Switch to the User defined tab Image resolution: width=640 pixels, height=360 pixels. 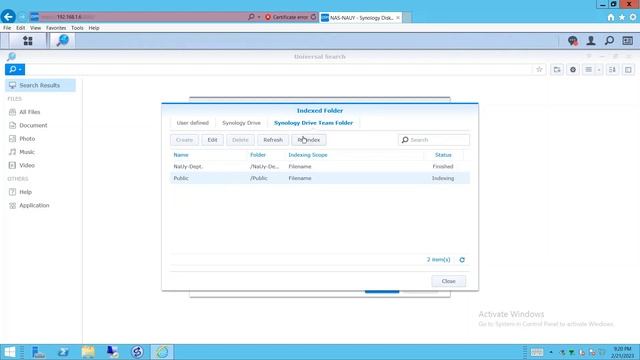[193, 123]
